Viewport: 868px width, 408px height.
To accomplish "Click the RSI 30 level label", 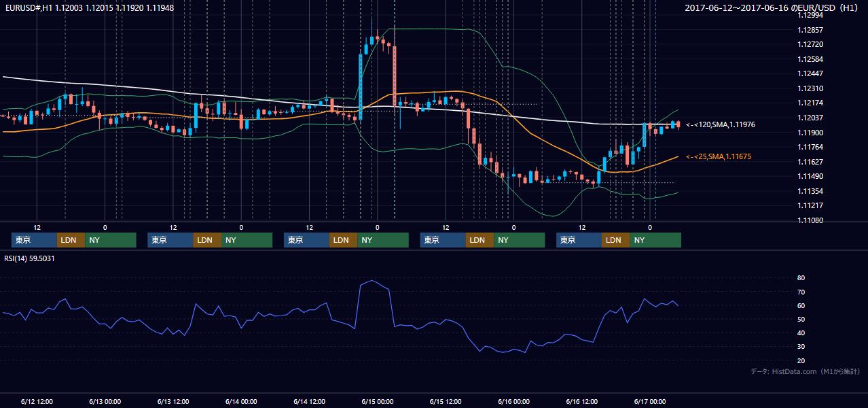I will 801,347.
